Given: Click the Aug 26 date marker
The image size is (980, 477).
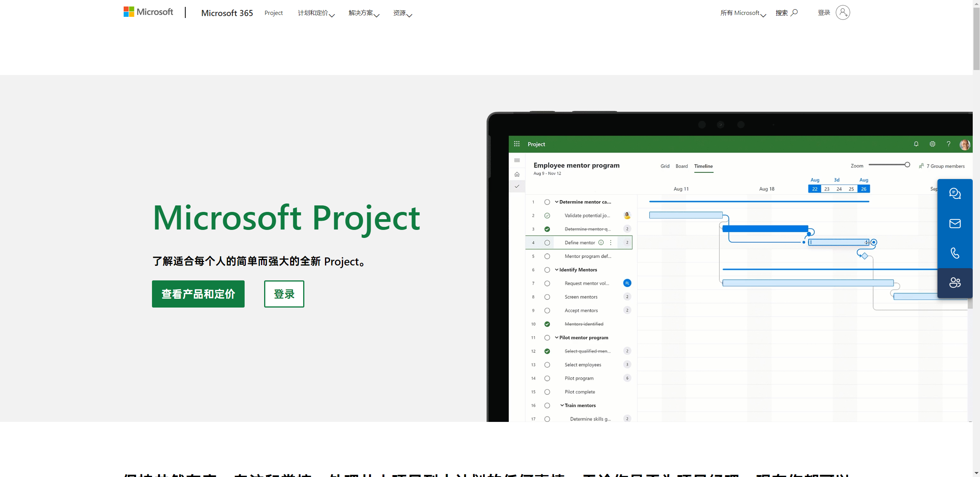Looking at the screenshot, I should (x=864, y=189).
